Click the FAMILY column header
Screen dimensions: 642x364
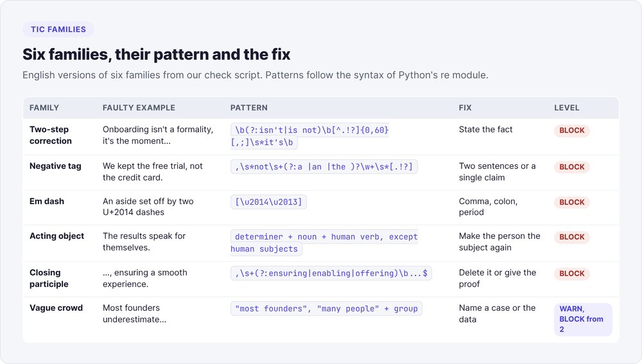point(44,108)
